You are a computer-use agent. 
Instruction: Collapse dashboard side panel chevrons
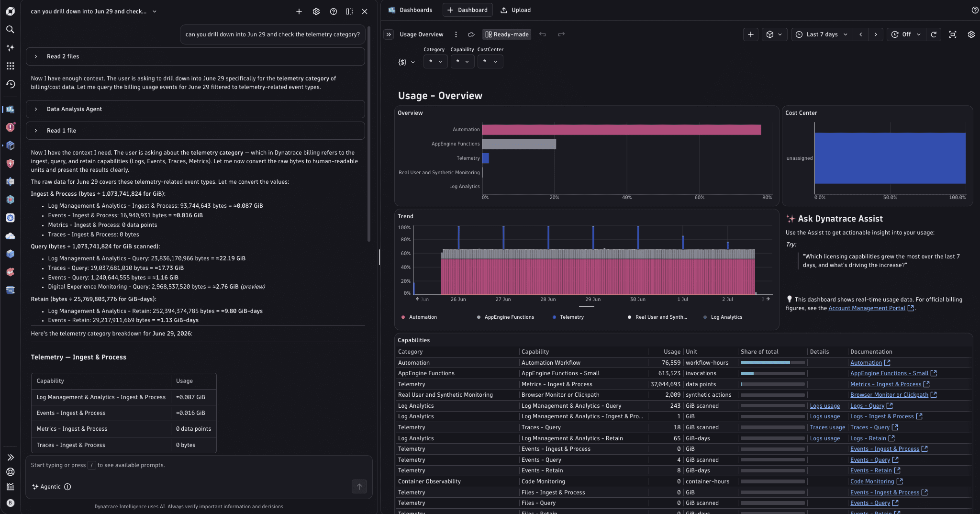[389, 34]
